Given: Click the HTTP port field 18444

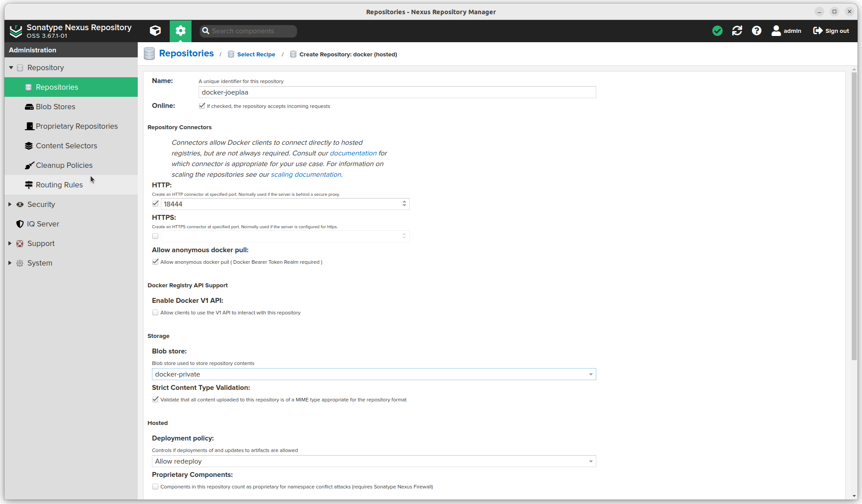Looking at the screenshot, I should [x=281, y=204].
